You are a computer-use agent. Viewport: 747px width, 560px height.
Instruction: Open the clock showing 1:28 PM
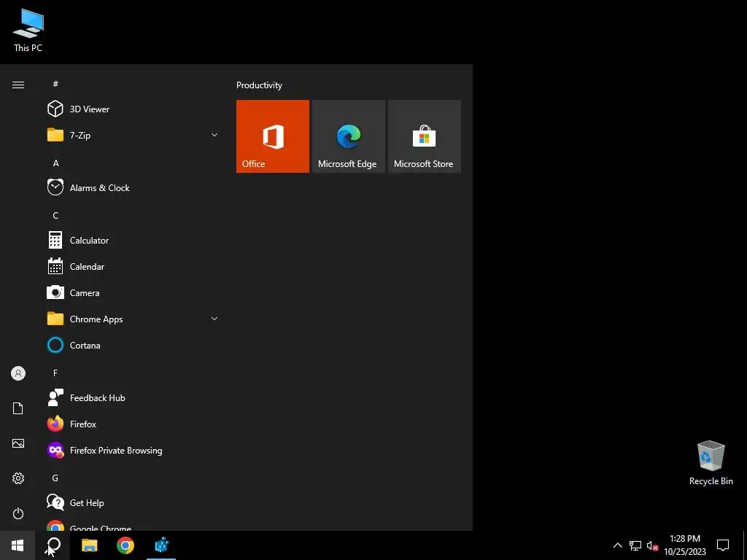685,545
